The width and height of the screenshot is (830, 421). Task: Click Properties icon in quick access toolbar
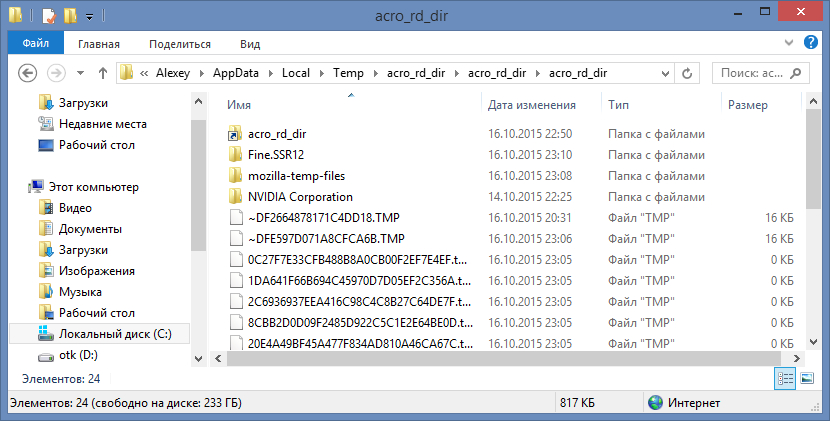49,16
